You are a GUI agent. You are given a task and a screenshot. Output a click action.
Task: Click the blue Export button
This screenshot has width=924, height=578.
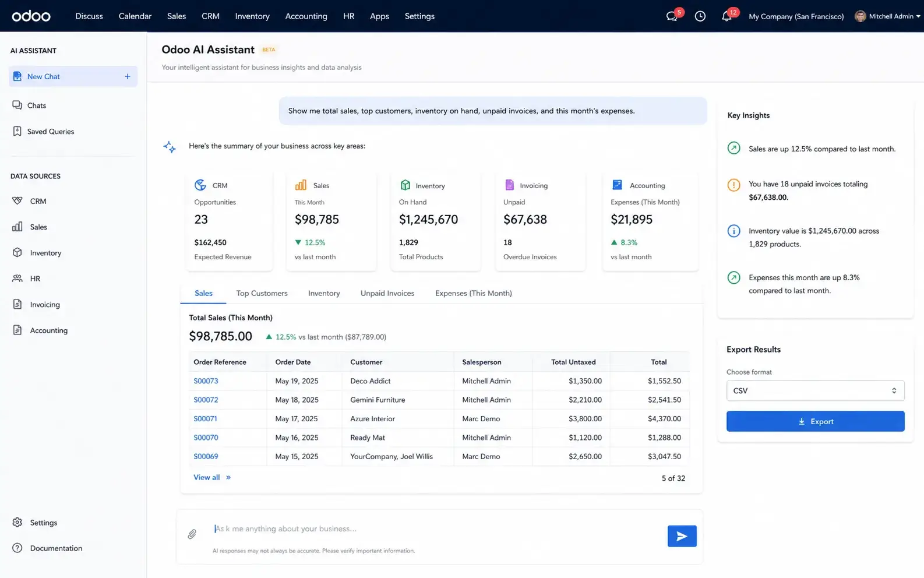tap(815, 421)
